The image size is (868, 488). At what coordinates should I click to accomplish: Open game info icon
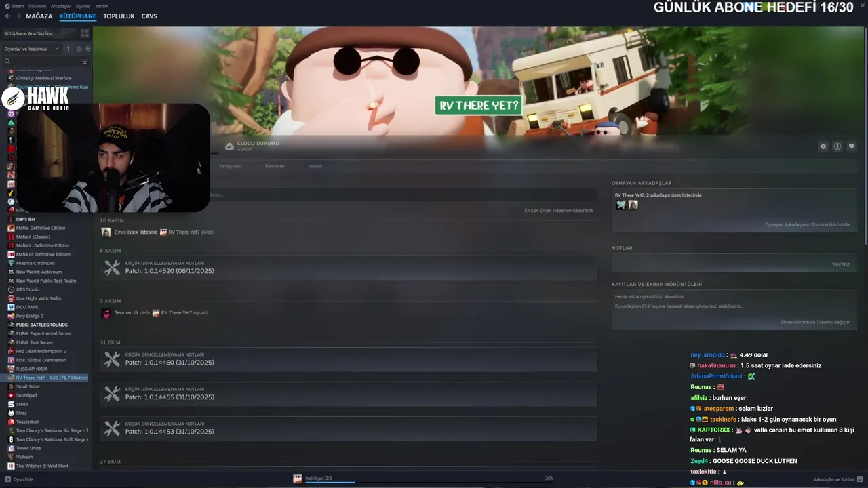pos(837,146)
